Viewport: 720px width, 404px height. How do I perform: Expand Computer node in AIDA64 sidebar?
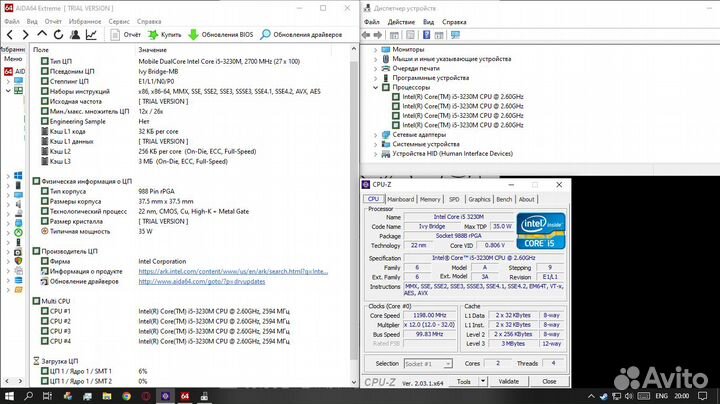click(8, 81)
